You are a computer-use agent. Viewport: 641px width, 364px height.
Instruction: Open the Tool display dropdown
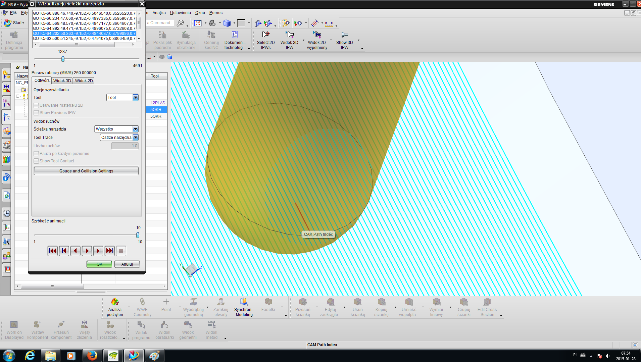click(x=122, y=97)
